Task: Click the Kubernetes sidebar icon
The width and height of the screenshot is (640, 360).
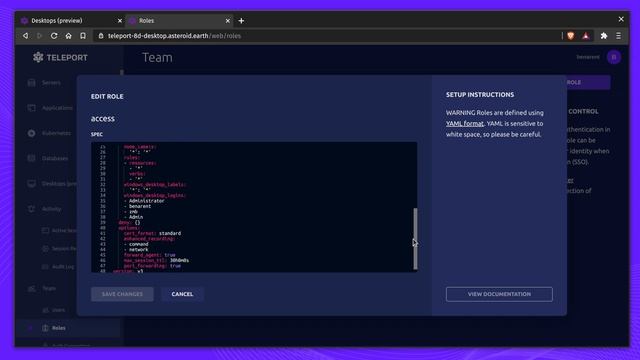Action: tap(31, 133)
